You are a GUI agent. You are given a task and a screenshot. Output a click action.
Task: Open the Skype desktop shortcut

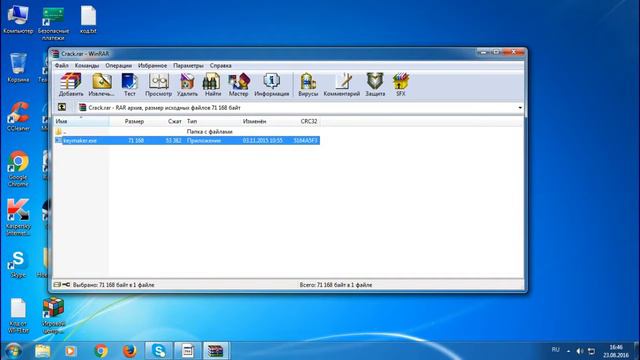(x=18, y=264)
